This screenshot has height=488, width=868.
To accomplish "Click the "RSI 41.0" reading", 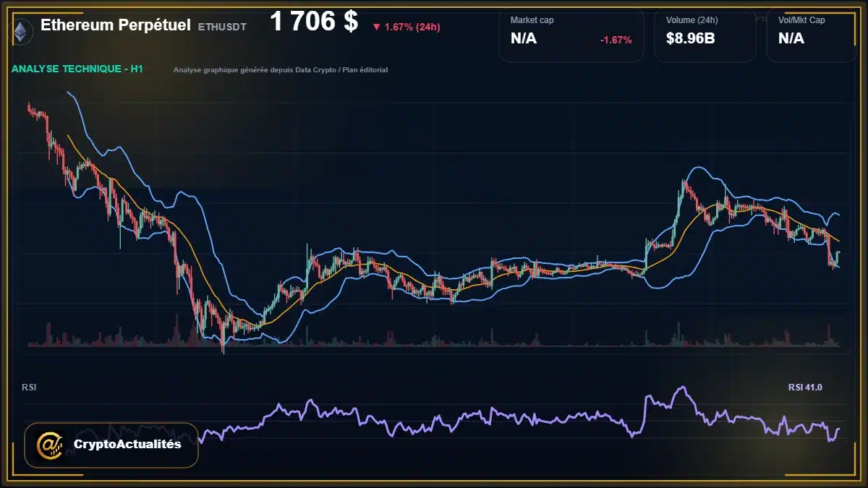I will coord(805,388).
